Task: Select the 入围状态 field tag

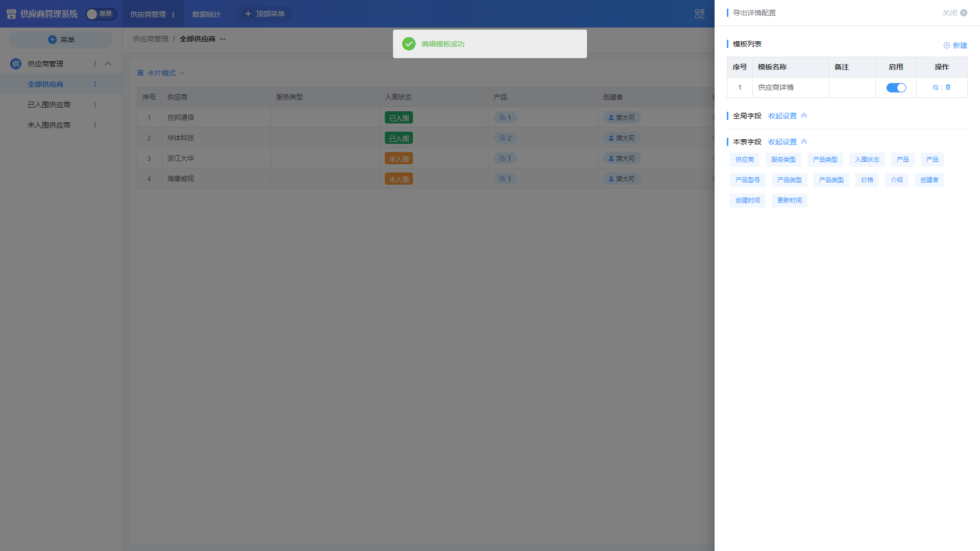Action: tap(867, 160)
